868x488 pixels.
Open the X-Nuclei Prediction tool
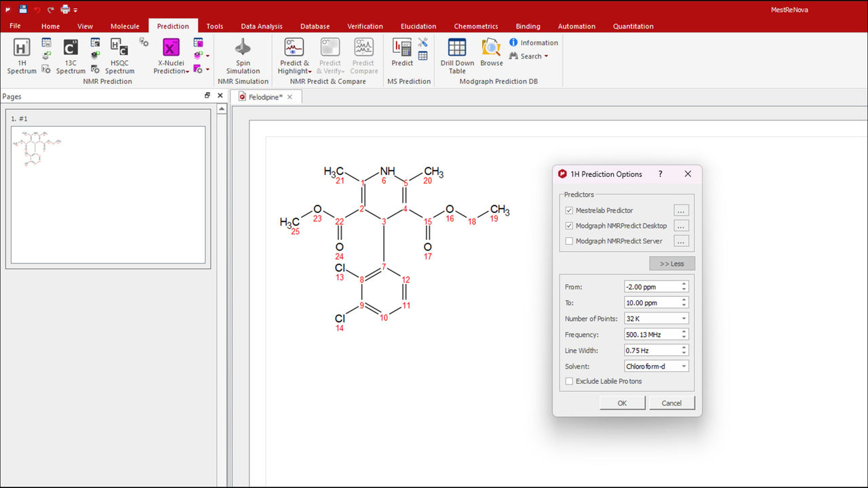pyautogui.click(x=171, y=56)
